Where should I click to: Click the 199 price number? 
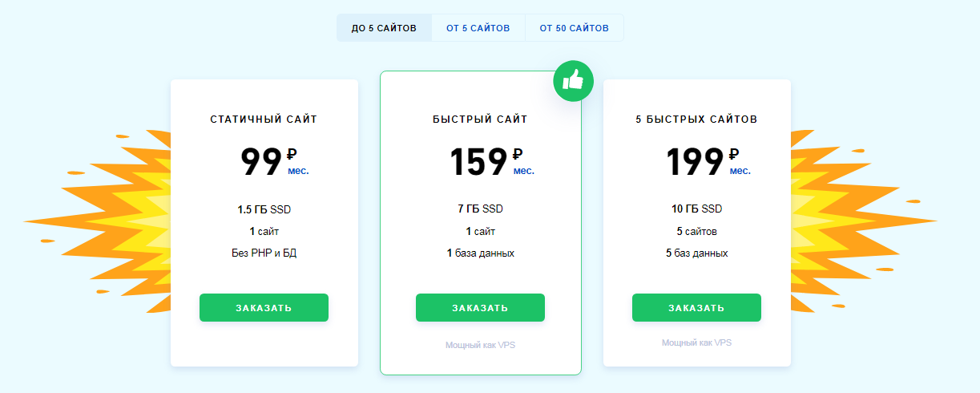coord(695,162)
